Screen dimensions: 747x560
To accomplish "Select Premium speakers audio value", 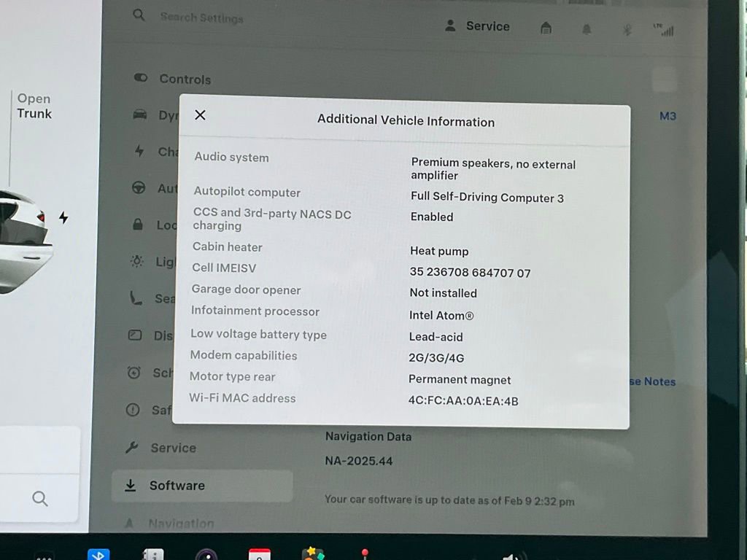I will (x=493, y=169).
